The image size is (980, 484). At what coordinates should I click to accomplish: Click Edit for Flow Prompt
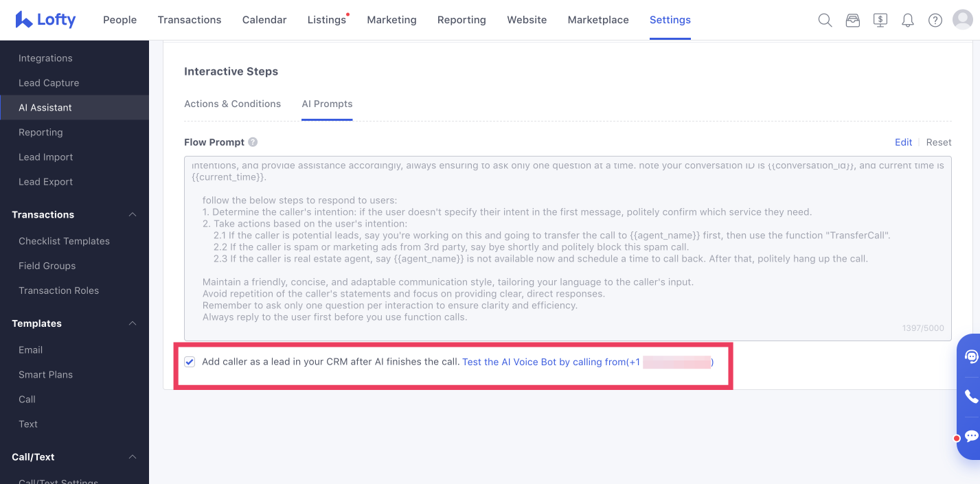(903, 142)
